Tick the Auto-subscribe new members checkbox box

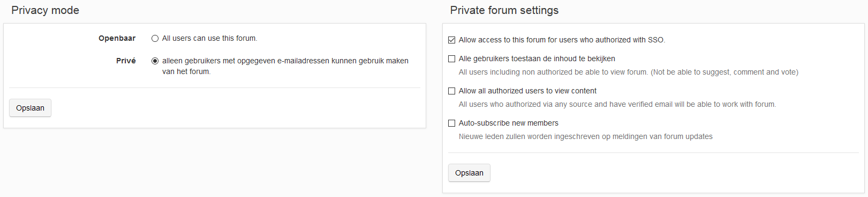click(451, 123)
